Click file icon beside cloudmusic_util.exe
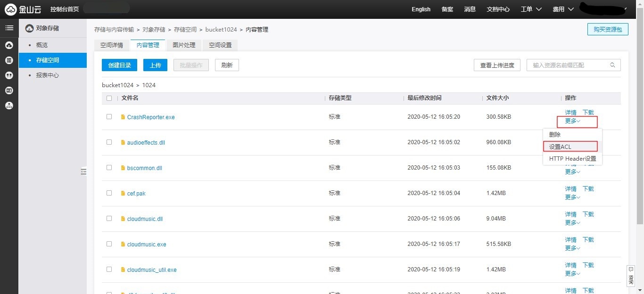This screenshot has width=644, height=294. coord(123,269)
